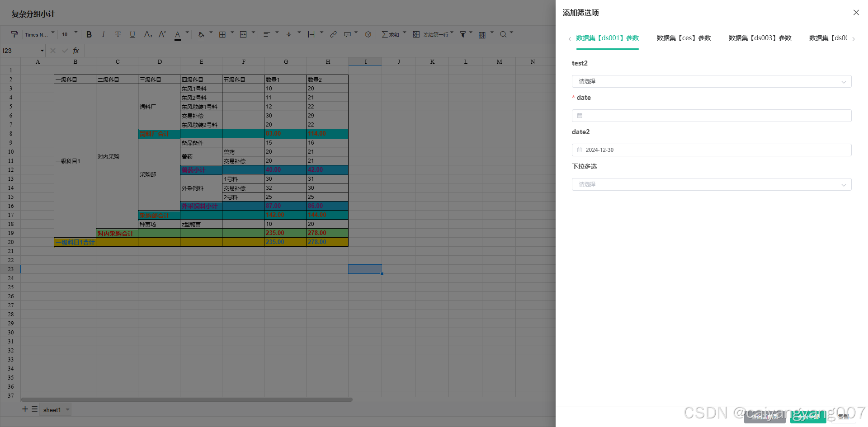Click the horizontal align icon

click(267, 34)
